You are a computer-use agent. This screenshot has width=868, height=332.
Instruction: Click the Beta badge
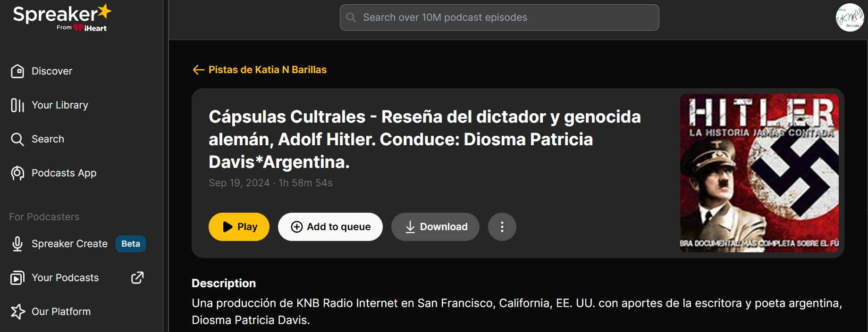coord(131,244)
